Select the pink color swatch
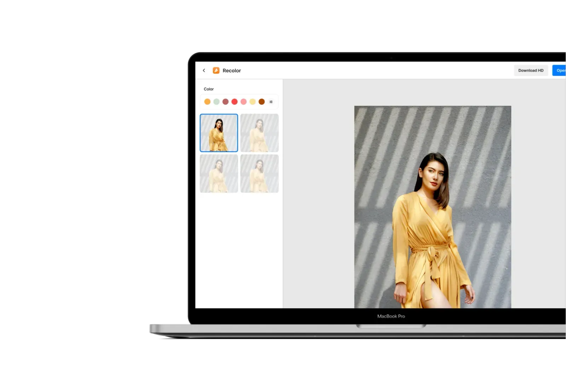 [x=244, y=102]
